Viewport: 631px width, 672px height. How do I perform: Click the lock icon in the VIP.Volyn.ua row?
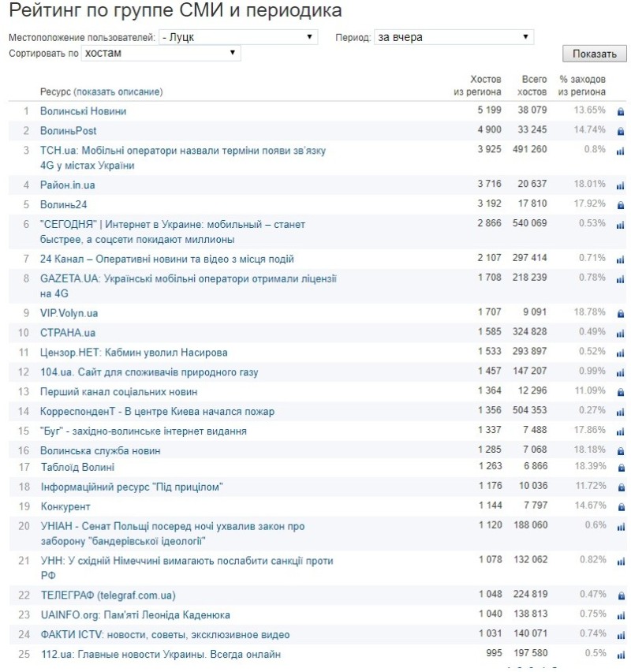[x=620, y=313]
